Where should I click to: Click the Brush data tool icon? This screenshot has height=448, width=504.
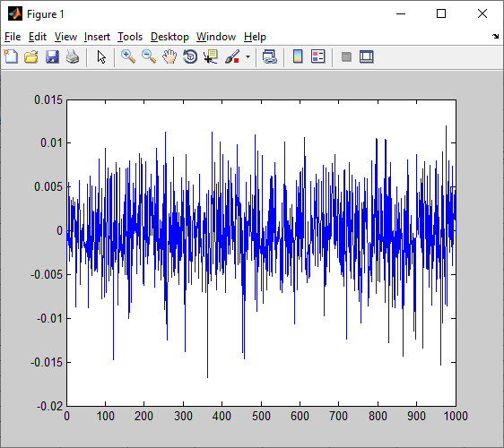tap(232, 56)
